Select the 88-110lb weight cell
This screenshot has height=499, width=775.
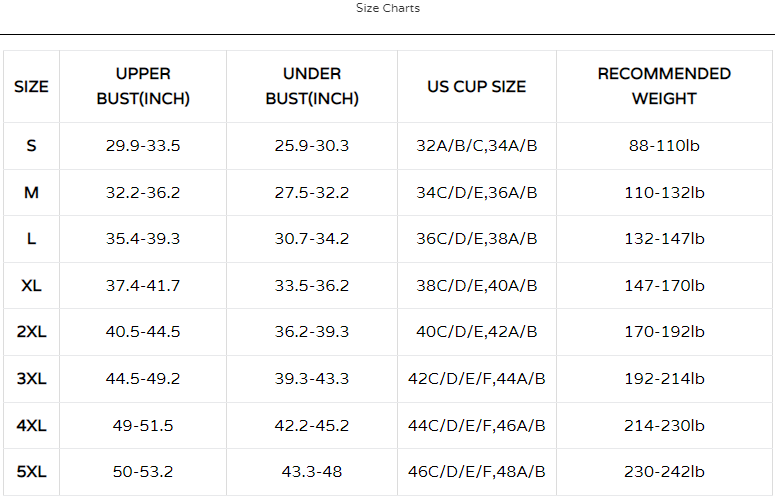[664, 146]
